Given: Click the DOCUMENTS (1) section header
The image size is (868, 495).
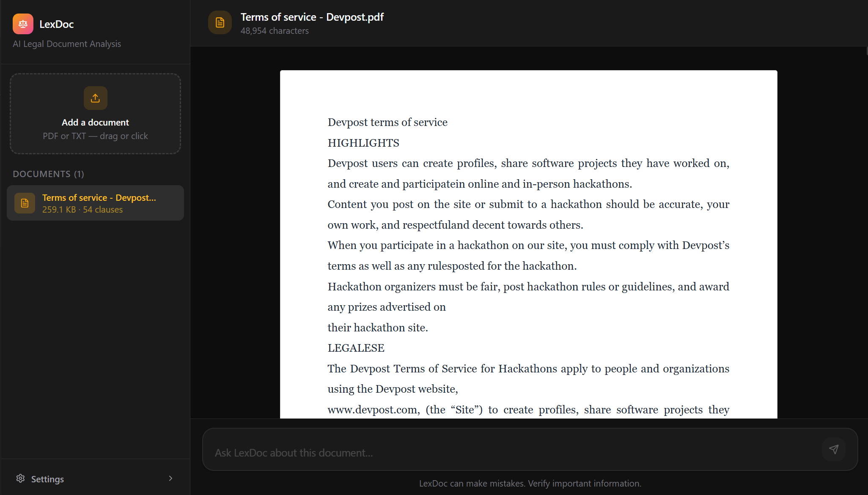Looking at the screenshot, I should tap(48, 174).
